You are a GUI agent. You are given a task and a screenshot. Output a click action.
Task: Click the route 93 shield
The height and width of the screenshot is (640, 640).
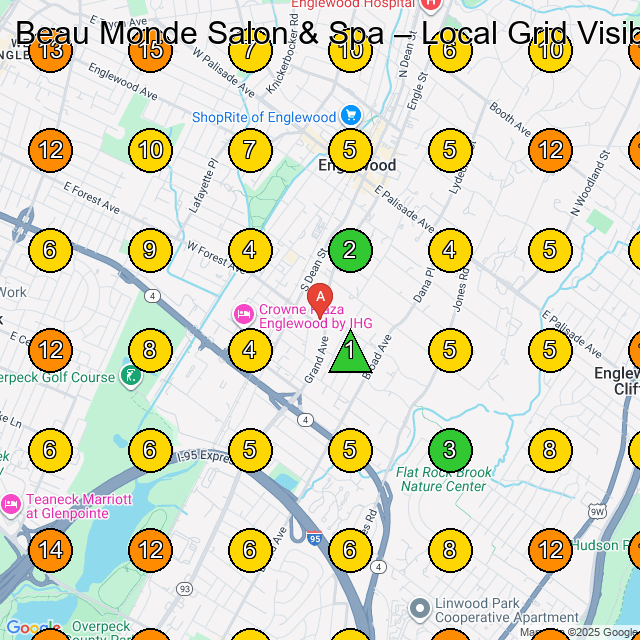pyautogui.click(x=184, y=589)
